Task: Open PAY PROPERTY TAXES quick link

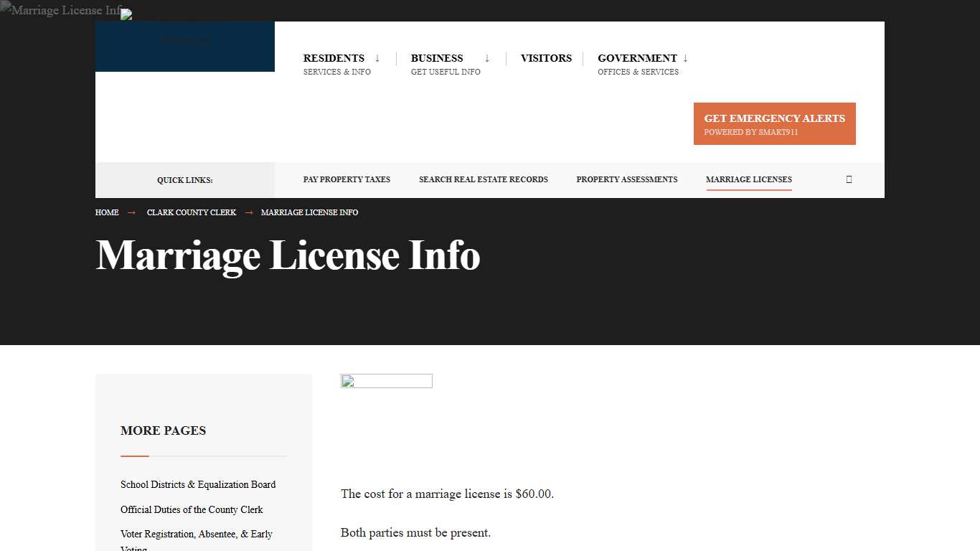Action: coord(347,179)
